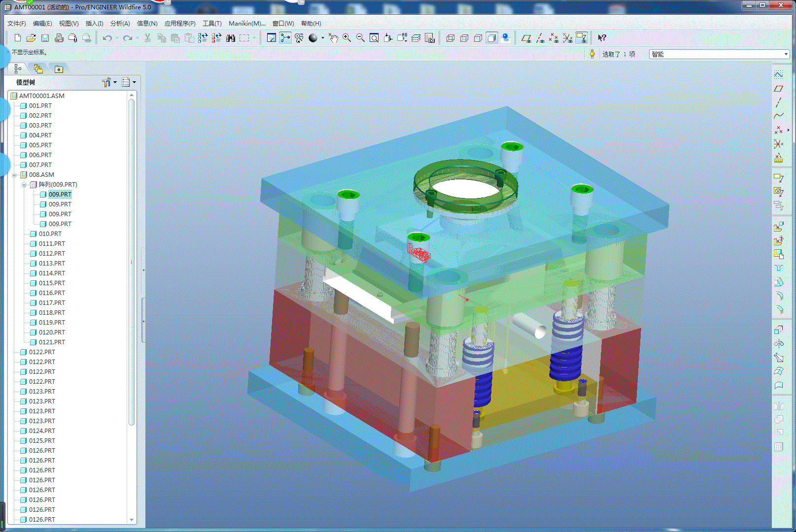Expand the datum point tool flyout arrow
Screen dimensions: 796x532
788,130
